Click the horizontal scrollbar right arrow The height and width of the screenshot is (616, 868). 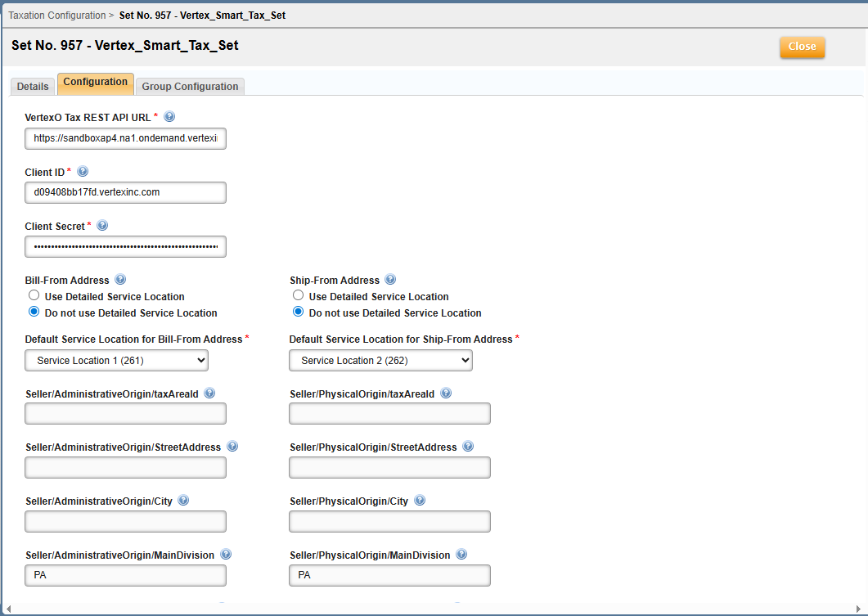(x=859, y=609)
